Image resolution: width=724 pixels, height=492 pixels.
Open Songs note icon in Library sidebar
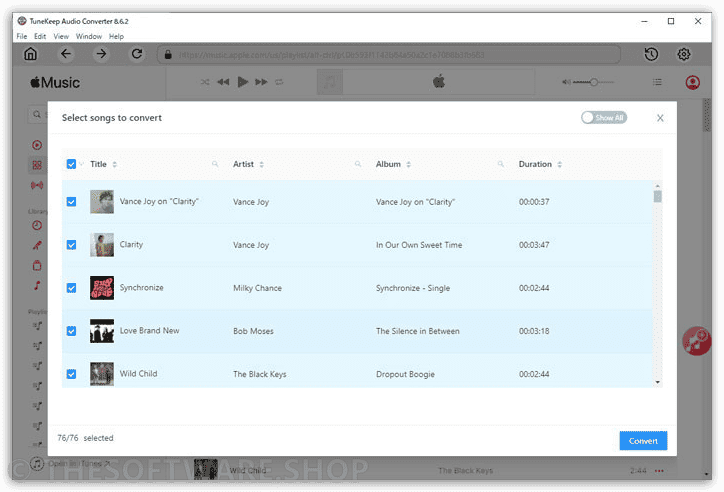37,286
